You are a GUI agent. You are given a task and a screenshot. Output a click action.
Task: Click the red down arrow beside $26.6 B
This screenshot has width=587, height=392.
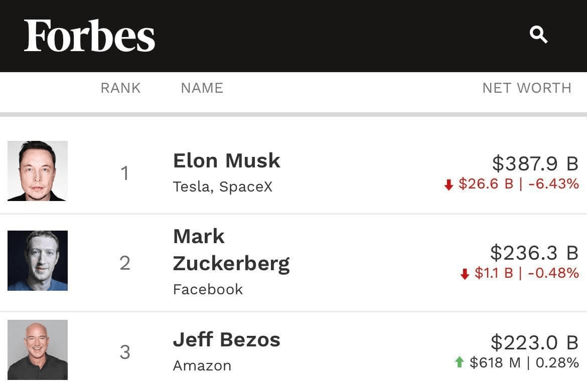(x=449, y=185)
